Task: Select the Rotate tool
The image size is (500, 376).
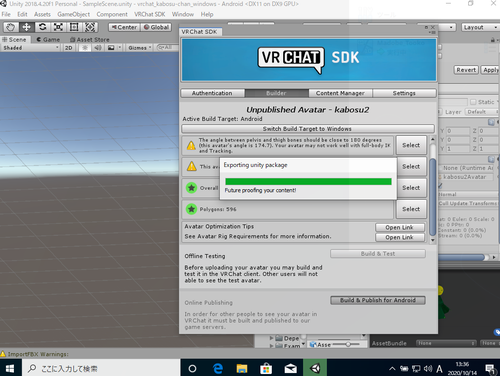Action: tap(42, 27)
